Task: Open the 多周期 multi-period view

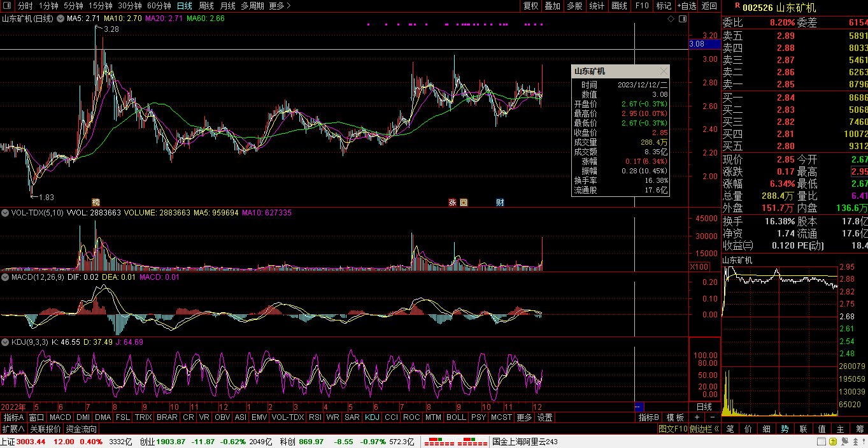Action: 252,6
